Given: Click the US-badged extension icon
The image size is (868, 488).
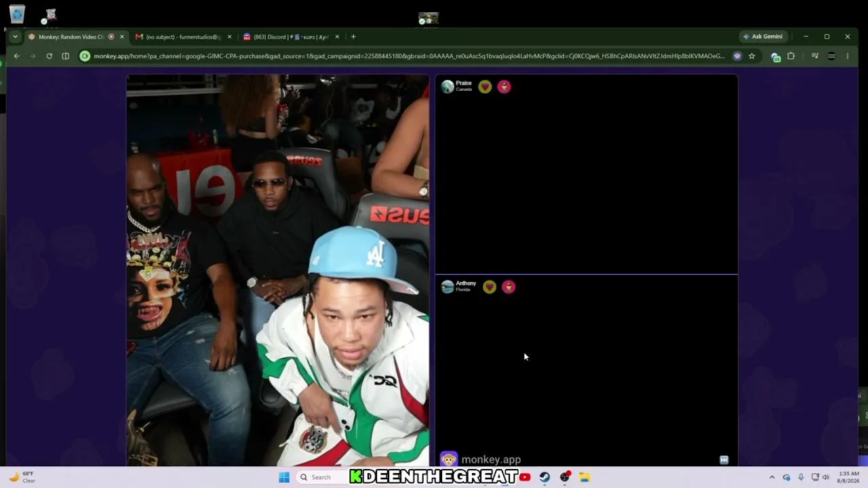Looking at the screenshot, I should tap(776, 57).
